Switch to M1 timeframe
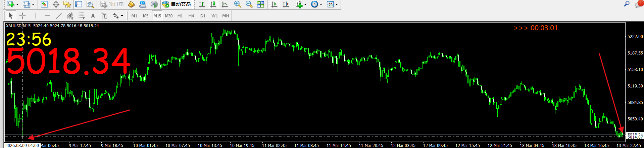Image resolution: width=644 pixels, height=148 pixels. click(x=134, y=15)
